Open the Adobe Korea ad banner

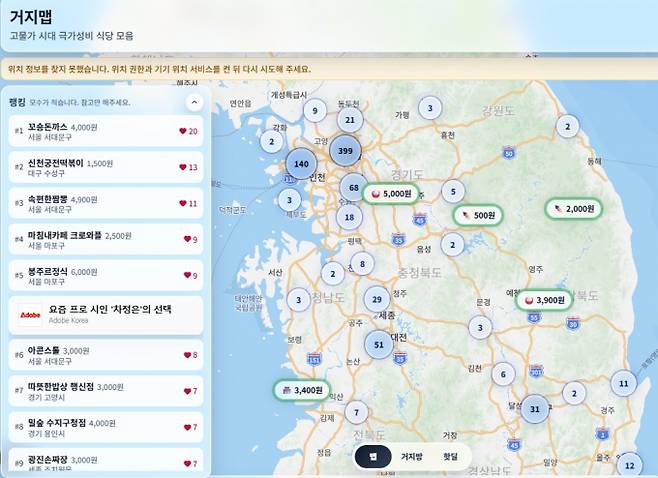click(106, 315)
